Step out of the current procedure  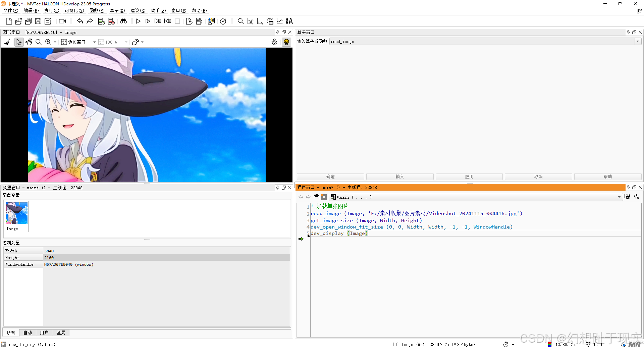[x=168, y=21]
